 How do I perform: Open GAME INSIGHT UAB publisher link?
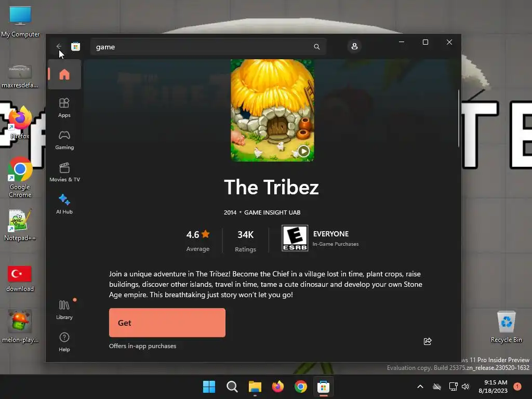pyautogui.click(x=272, y=212)
